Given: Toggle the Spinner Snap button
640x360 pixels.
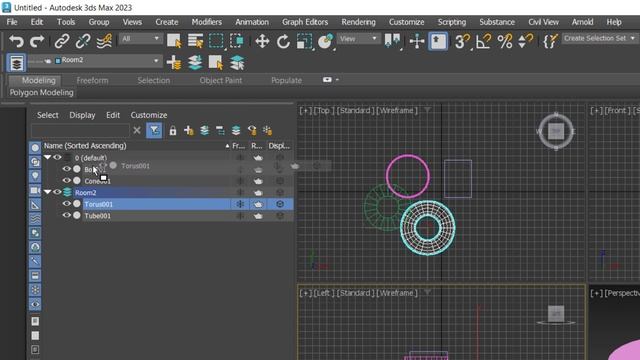Looking at the screenshot, I should click(x=525, y=41).
